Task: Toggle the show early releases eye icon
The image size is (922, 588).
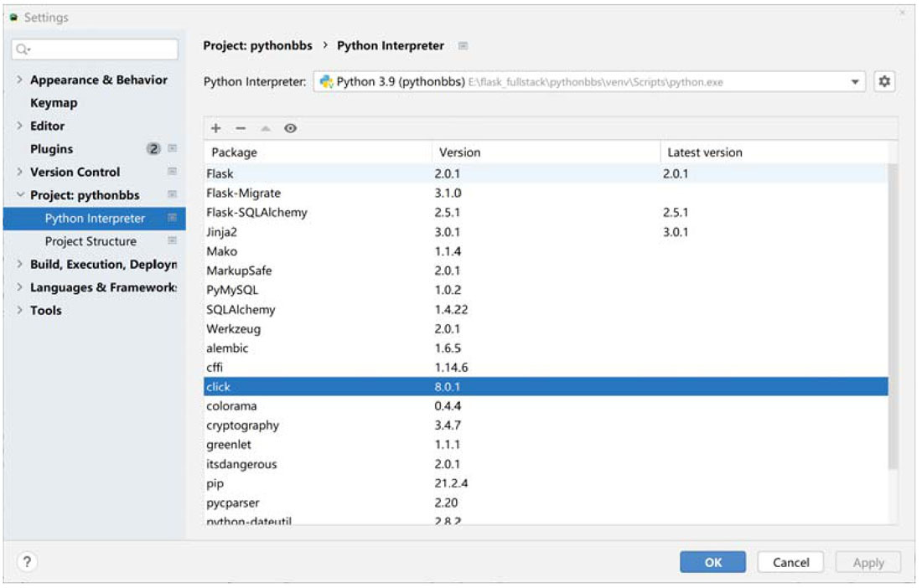Action: [291, 128]
